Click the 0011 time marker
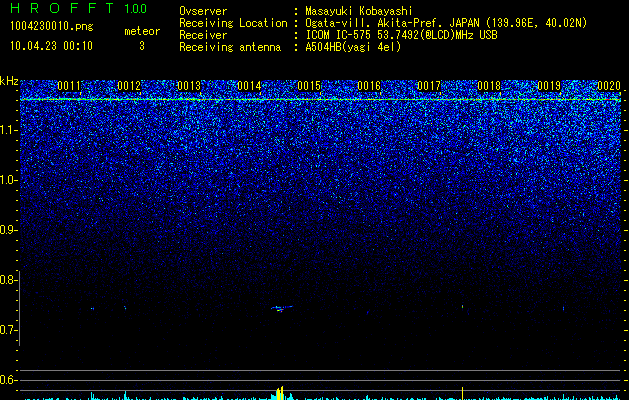Image resolution: width=629 pixels, height=400 pixels. 69,86
